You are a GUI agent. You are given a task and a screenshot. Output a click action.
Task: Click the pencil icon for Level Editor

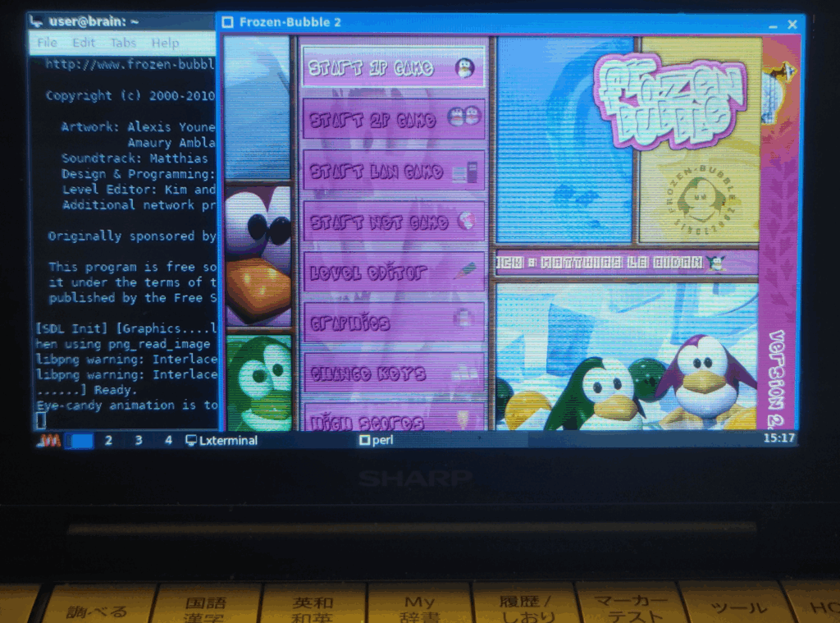(x=464, y=270)
